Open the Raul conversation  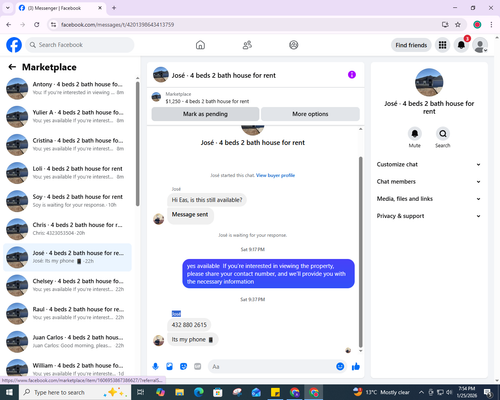tap(67, 313)
